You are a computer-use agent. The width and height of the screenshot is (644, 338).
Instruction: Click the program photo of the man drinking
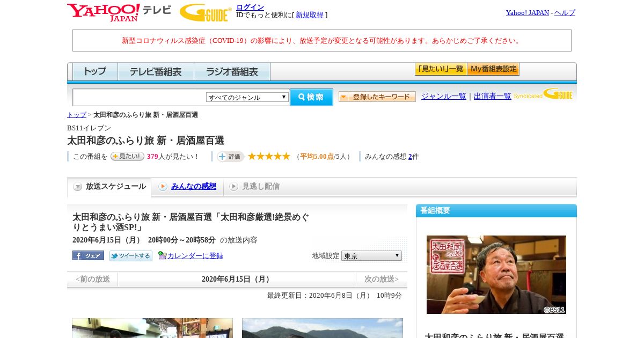click(x=496, y=275)
